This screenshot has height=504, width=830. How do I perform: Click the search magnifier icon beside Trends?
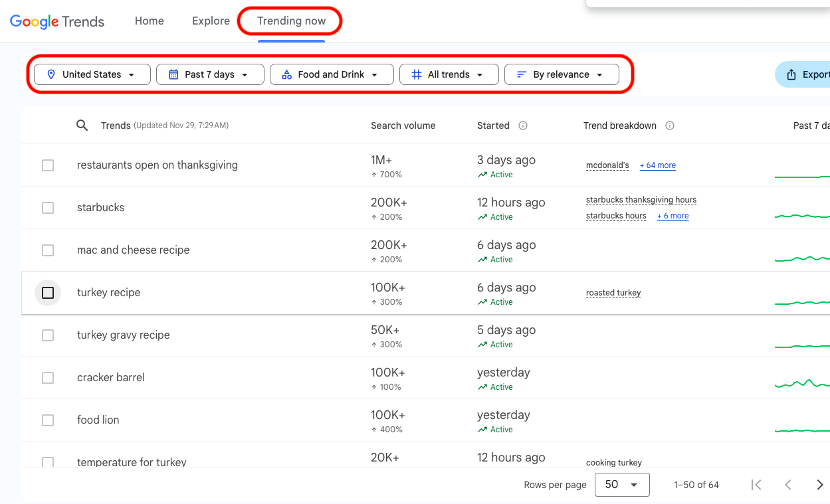point(82,126)
